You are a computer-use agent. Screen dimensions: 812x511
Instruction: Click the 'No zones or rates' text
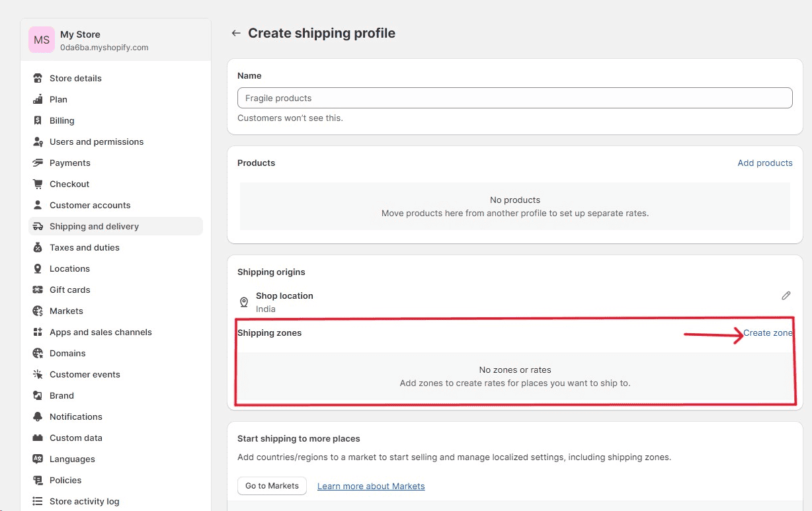click(515, 370)
